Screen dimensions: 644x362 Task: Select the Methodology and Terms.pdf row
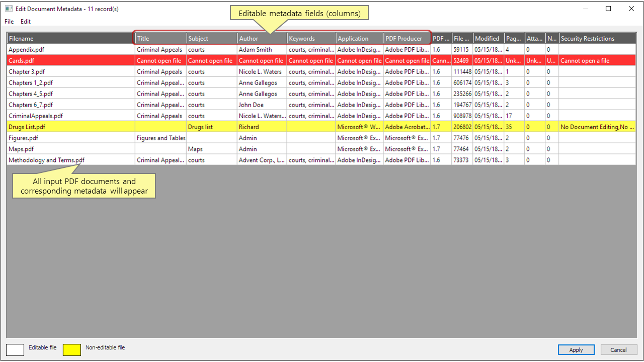tap(70, 160)
